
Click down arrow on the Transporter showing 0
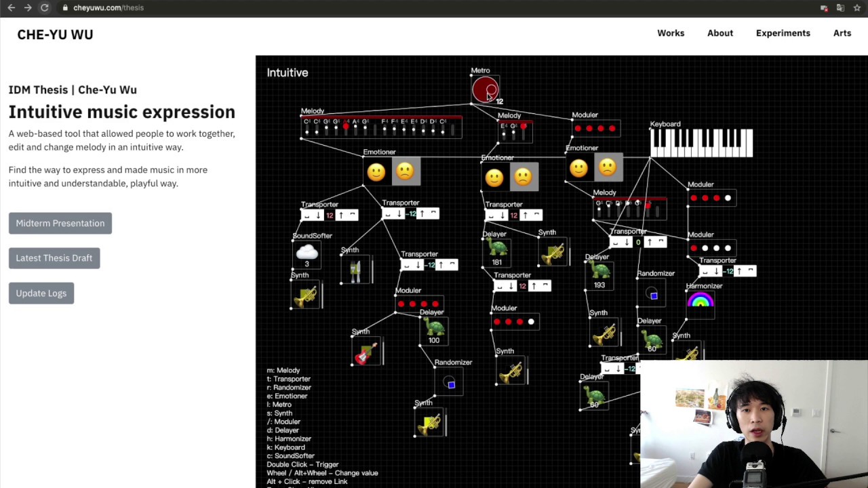pyautogui.click(x=627, y=242)
